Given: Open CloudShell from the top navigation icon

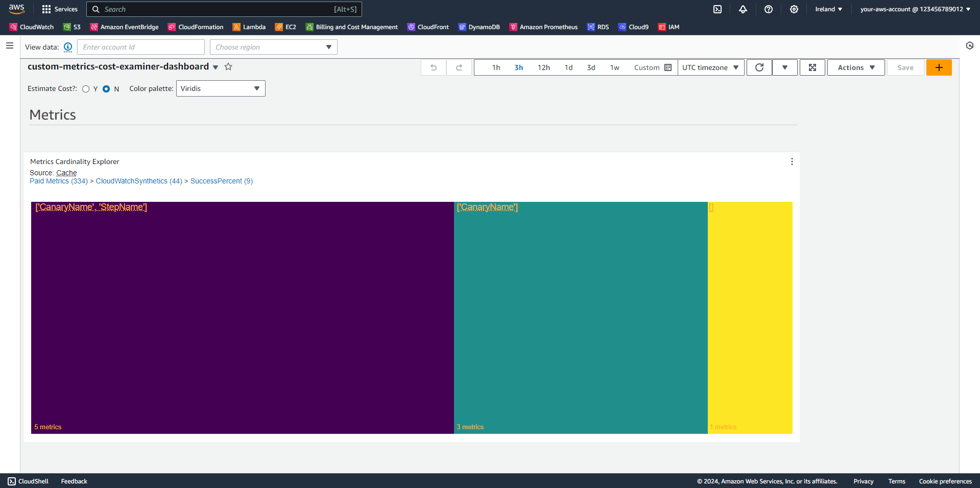Looking at the screenshot, I should [718, 9].
